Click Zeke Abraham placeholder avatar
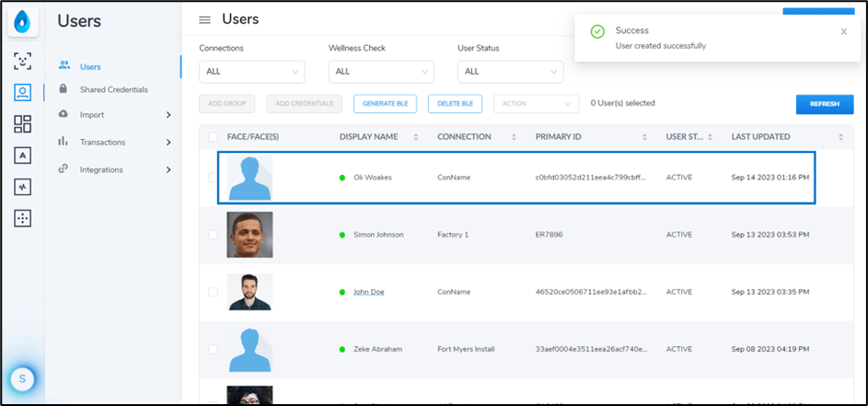Image resolution: width=868 pixels, height=406 pixels. point(249,349)
